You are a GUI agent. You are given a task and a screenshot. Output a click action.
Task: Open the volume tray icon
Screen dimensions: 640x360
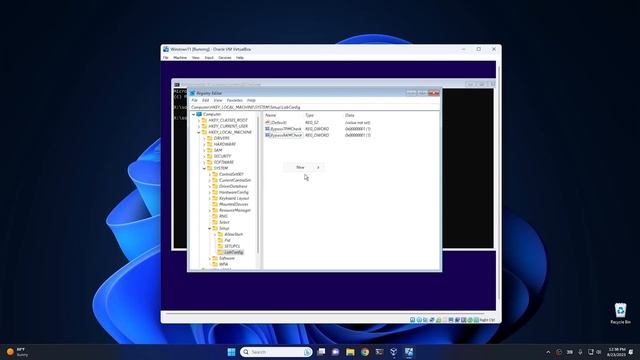click(599, 352)
